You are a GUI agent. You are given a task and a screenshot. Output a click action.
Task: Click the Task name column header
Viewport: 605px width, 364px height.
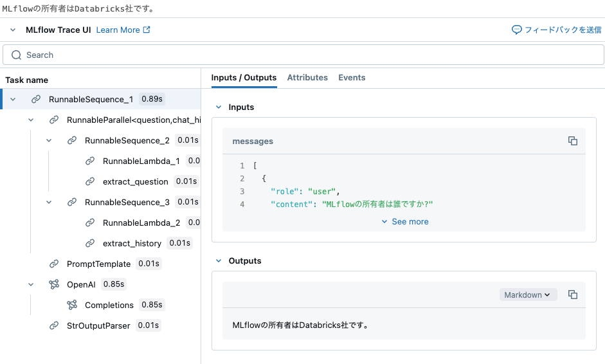click(26, 80)
